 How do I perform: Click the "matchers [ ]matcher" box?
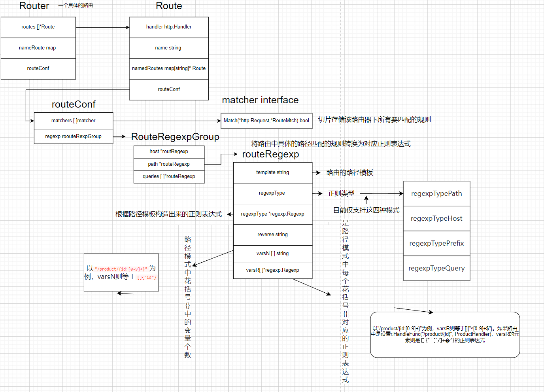[x=74, y=121]
